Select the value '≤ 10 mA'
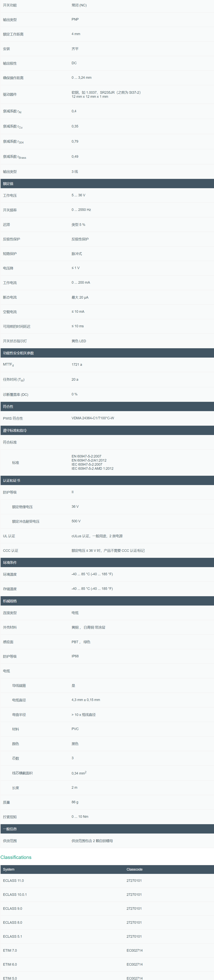 [x=78, y=312]
